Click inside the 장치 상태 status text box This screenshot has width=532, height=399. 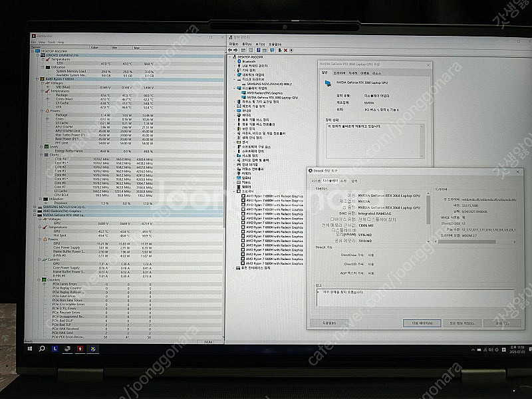(375, 141)
